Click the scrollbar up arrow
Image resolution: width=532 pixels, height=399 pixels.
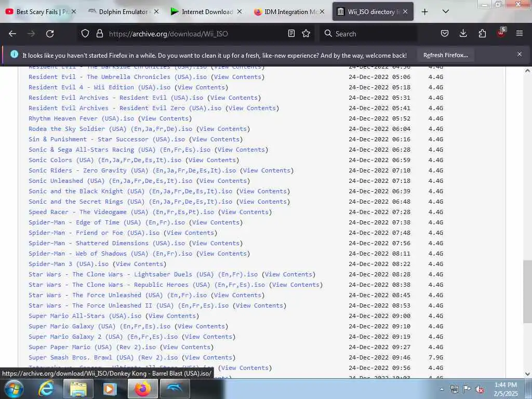click(x=528, y=71)
